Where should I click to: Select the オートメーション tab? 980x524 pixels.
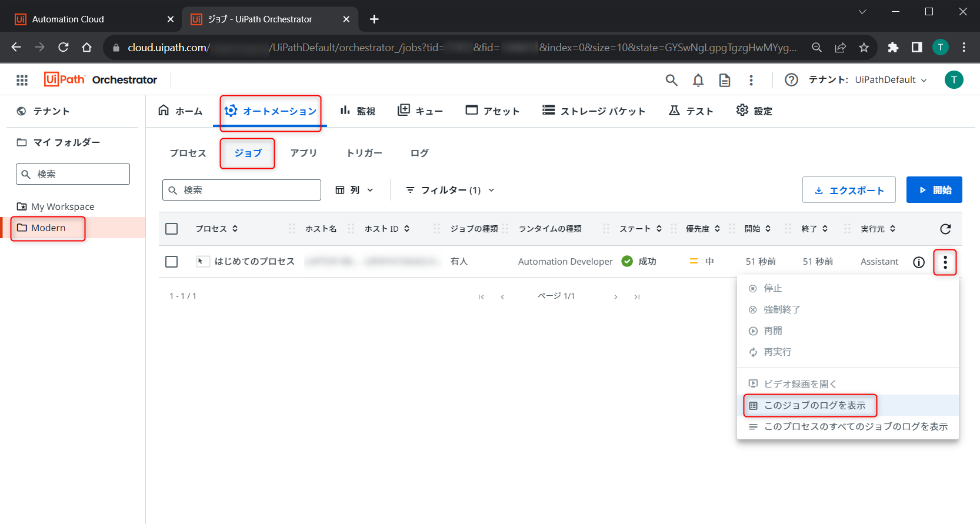pos(271,111)
